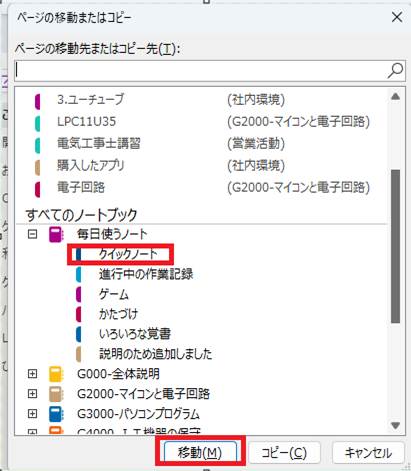Click the コピー(C) button
The width and height of the screenshot is (411, 471).
pyautogui.click(x=284, y=452)
